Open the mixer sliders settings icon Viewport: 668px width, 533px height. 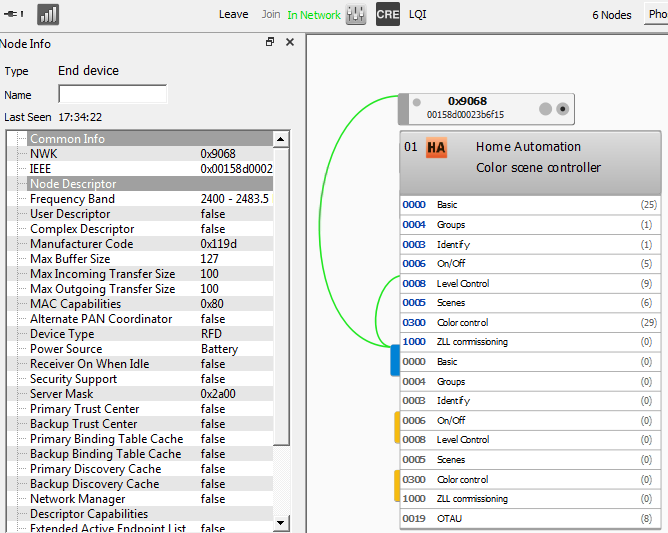pos(356,14)
